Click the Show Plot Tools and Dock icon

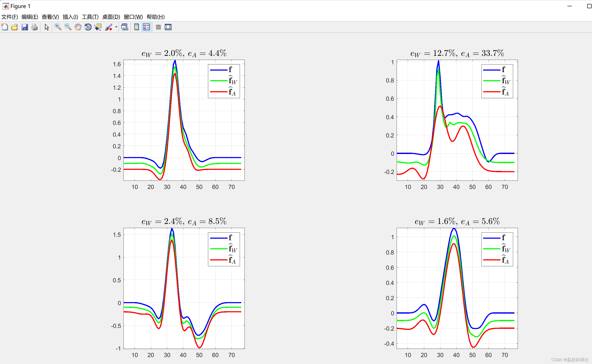coord(168,27)
